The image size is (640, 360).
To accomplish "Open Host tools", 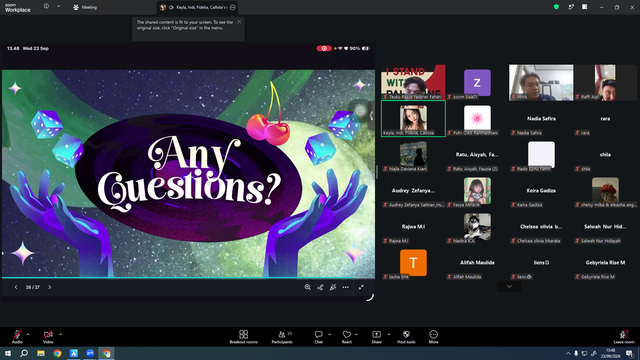I will (x=406, y=337).
